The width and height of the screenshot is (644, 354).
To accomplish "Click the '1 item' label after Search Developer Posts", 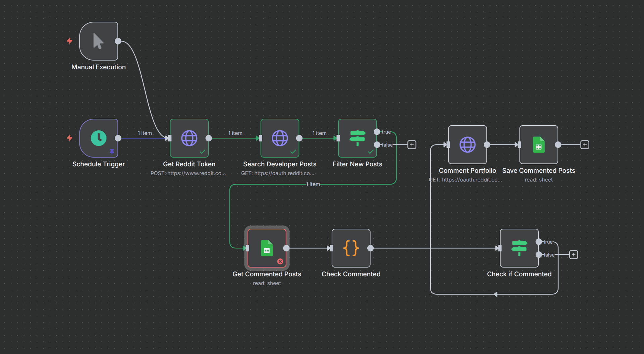I will (319, 133).
